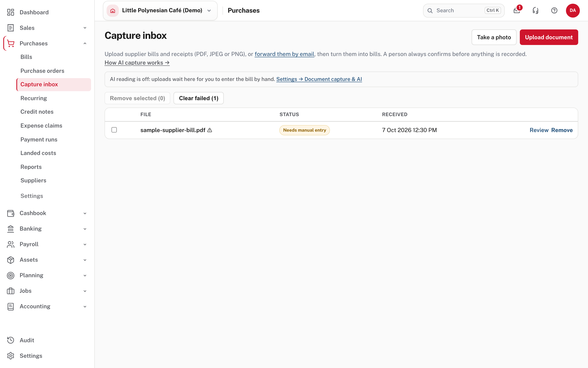Expand the Payroll section chevron
The width and height of the screenshot is (588, 368).
tap(85, 244)
